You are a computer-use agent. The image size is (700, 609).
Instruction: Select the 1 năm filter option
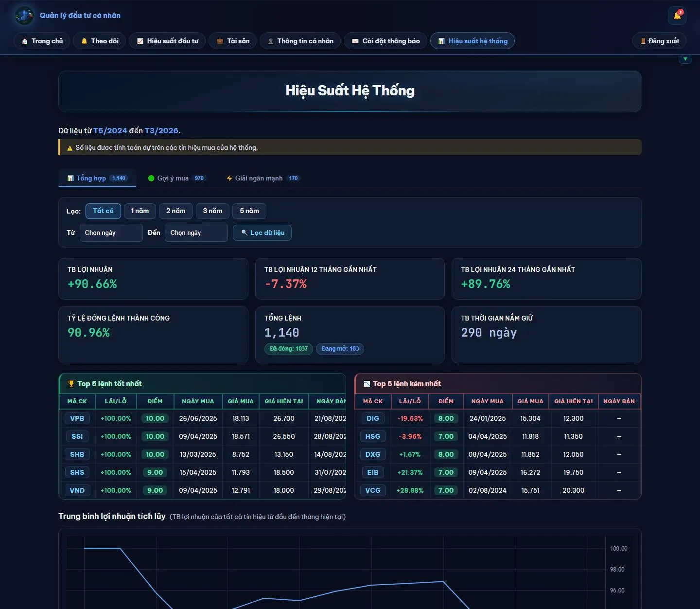(140, 211)
